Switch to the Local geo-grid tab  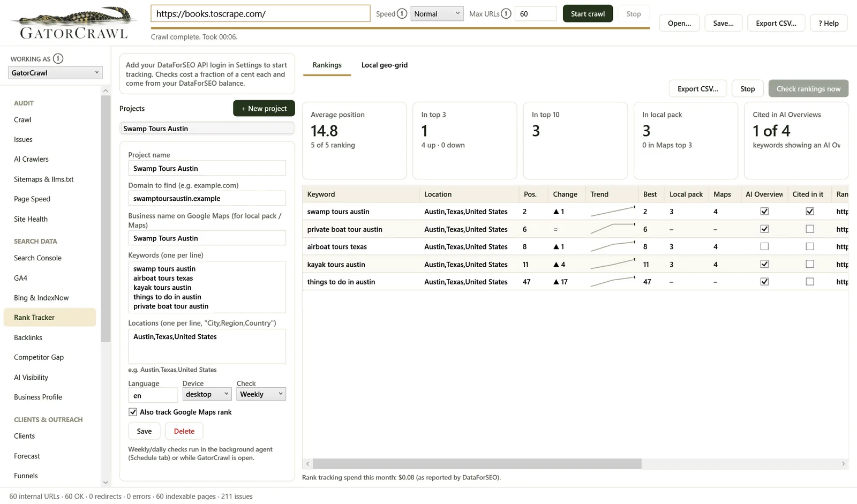[385, 65]
